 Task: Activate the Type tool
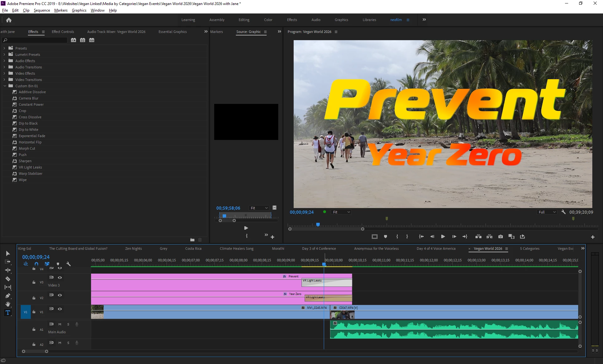(8, 313)
